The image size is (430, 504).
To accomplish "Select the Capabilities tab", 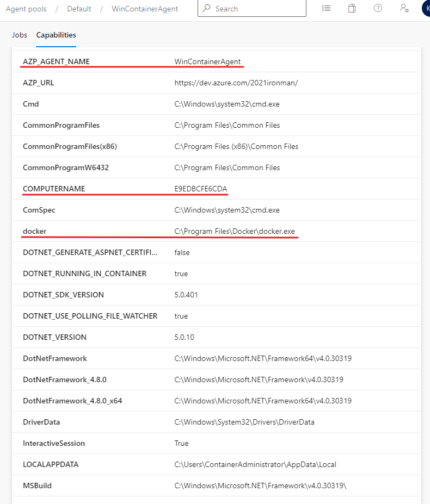I will pyautogui.click(x=56, y=35).
